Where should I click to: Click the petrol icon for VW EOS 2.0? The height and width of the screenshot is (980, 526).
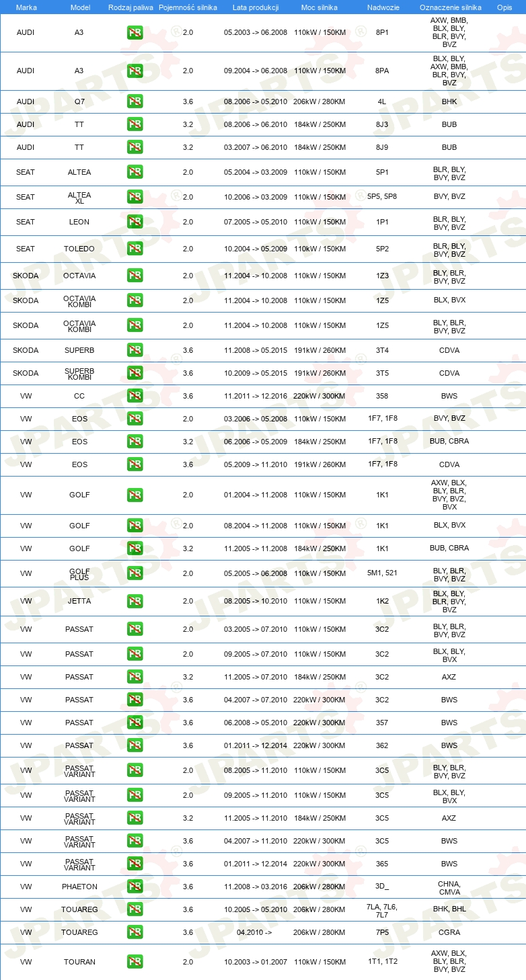(135, 419)
